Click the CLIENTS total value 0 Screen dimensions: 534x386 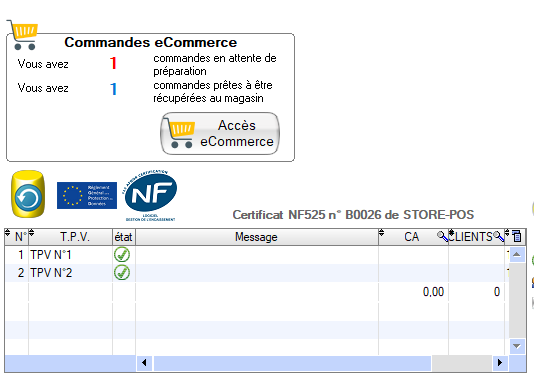tap(497, 292)
